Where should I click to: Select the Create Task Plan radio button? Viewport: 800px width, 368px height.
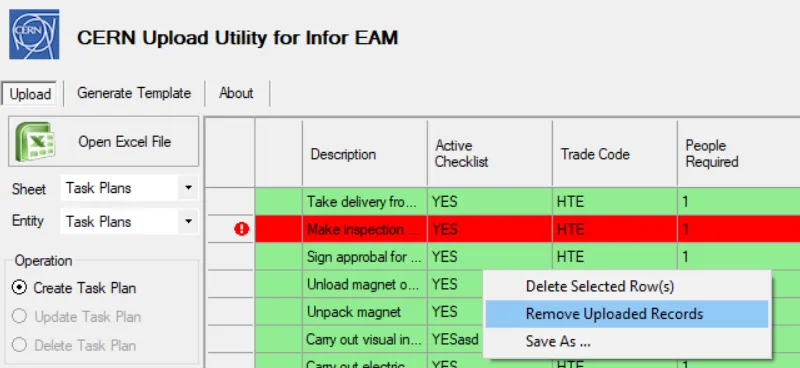coord(19,288)
